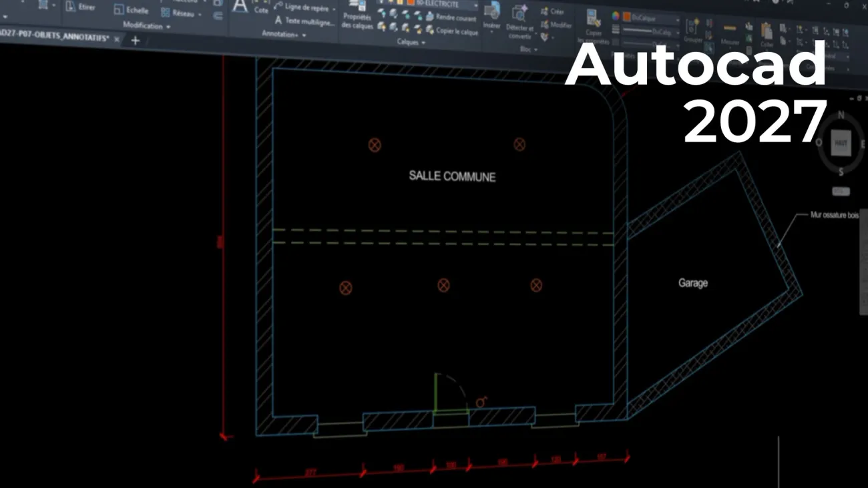Open the dropdown below the ViewCube compass
This screenshot has width=868, height=488.
841,192
